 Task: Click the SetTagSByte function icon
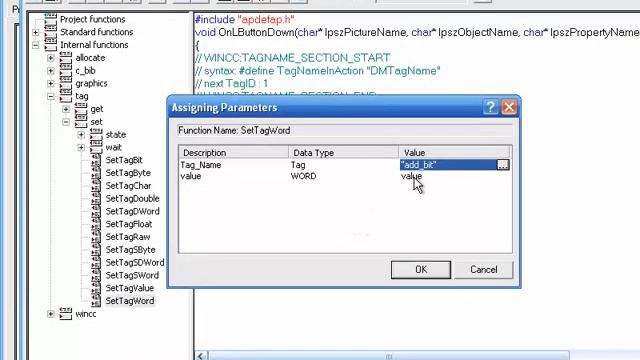point(96,250)
